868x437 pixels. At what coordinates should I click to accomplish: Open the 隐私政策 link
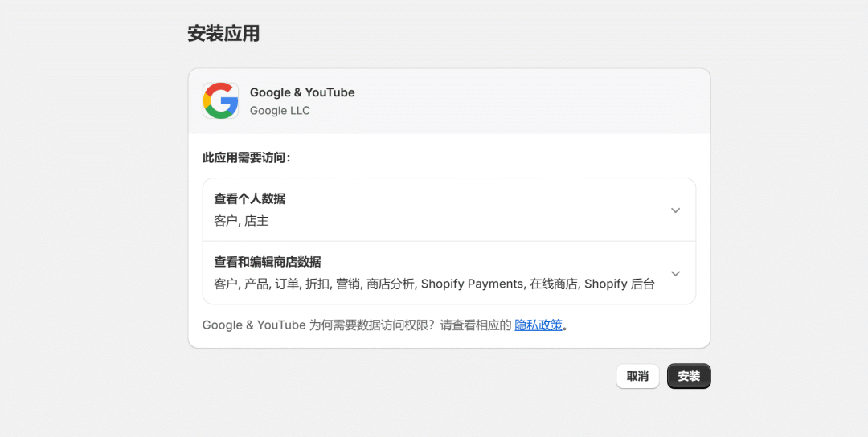tap(538, 325)
